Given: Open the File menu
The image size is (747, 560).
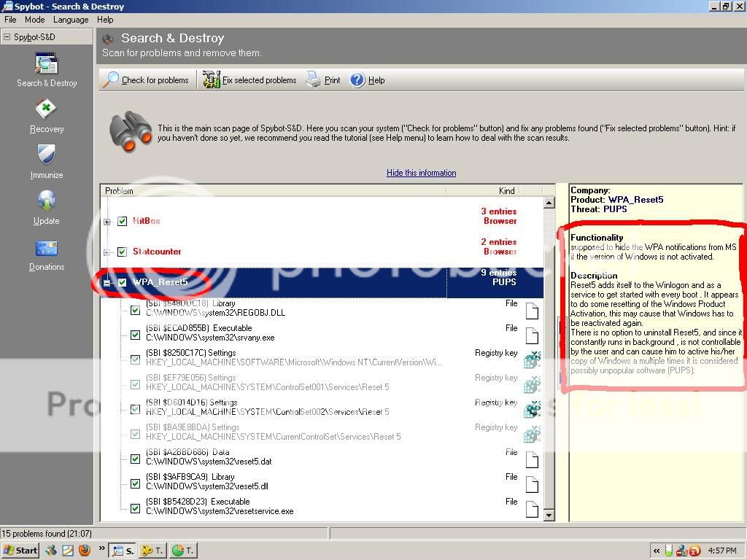Looking at the screenshot, I should (10, 20).
